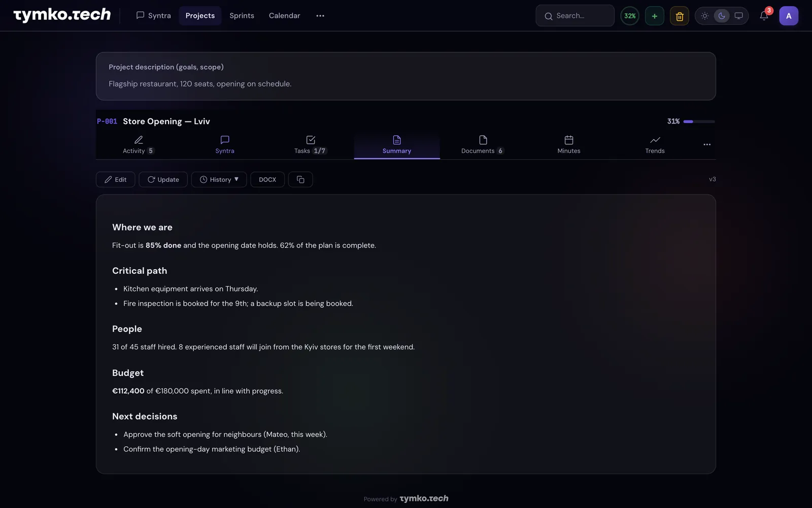The height and width of the screenshot is (508, 812).
Task: Click the 31% project progress bar
Action: [x=699, y=121]
